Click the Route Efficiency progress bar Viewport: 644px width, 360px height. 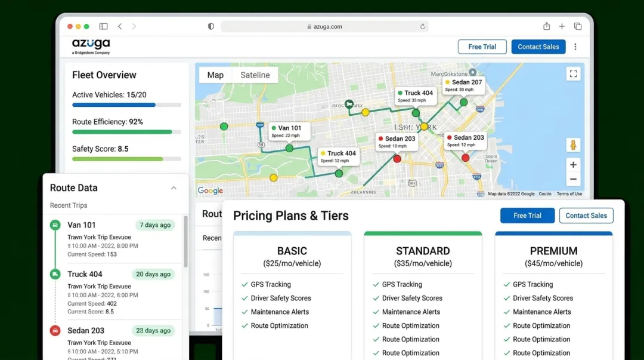126,132
